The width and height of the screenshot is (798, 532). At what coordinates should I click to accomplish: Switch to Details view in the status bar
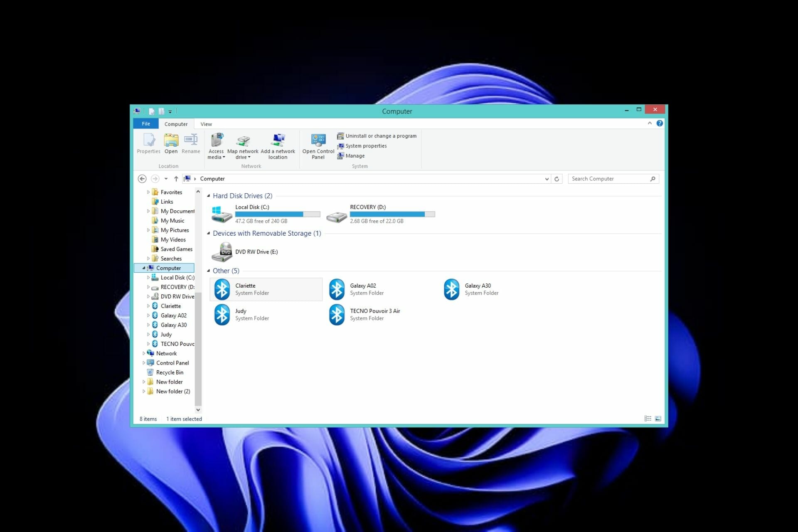[x=647, y=419]
